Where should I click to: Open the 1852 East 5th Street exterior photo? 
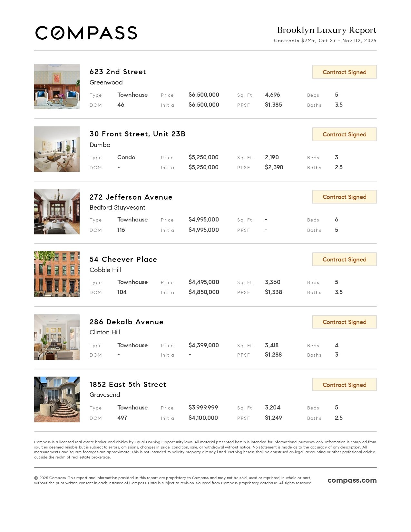click(57, 399)
